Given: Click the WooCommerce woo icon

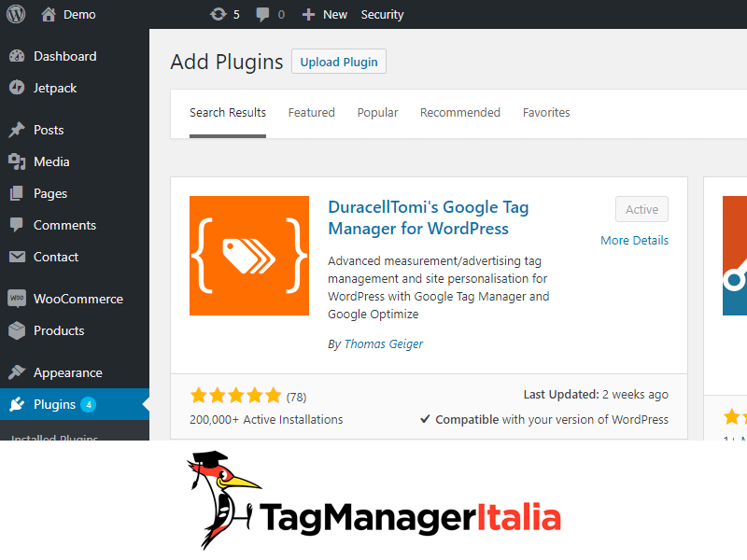Looking at the screenshot, I should (x=17, y=299).
